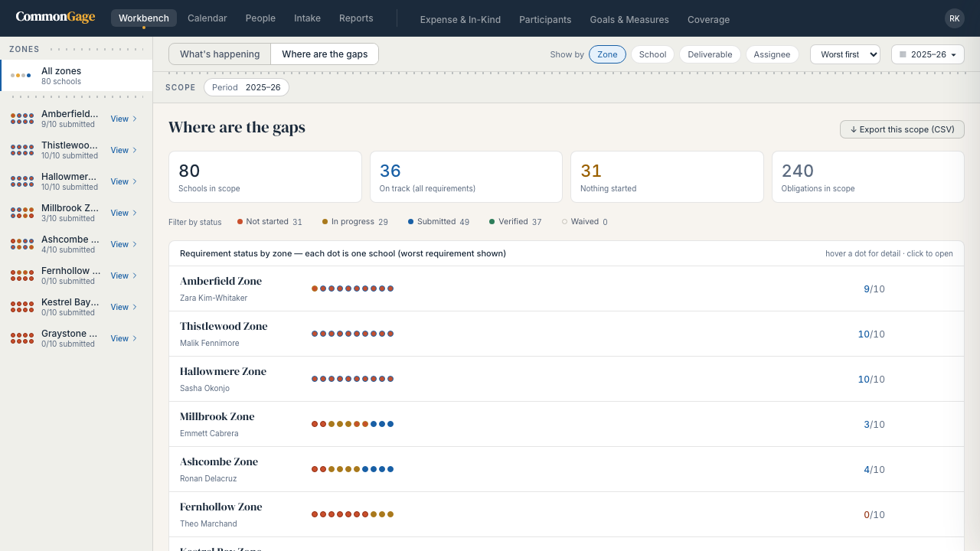Filter by Submitted status
The image size is (980, 551).
pos(439,222)
